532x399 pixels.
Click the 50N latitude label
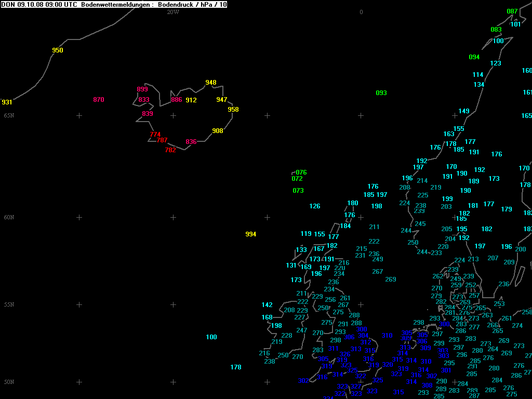coord(9,382)
